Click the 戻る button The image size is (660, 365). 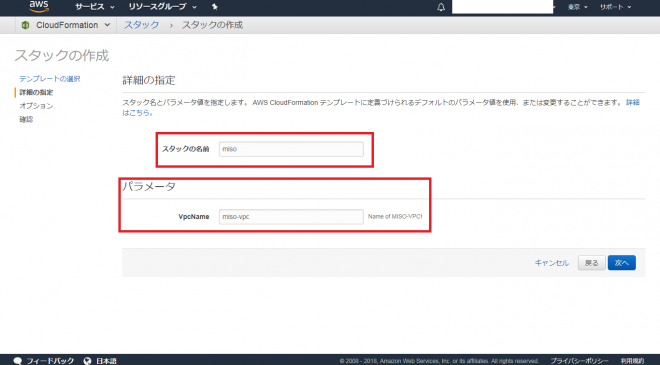(591, 263)
